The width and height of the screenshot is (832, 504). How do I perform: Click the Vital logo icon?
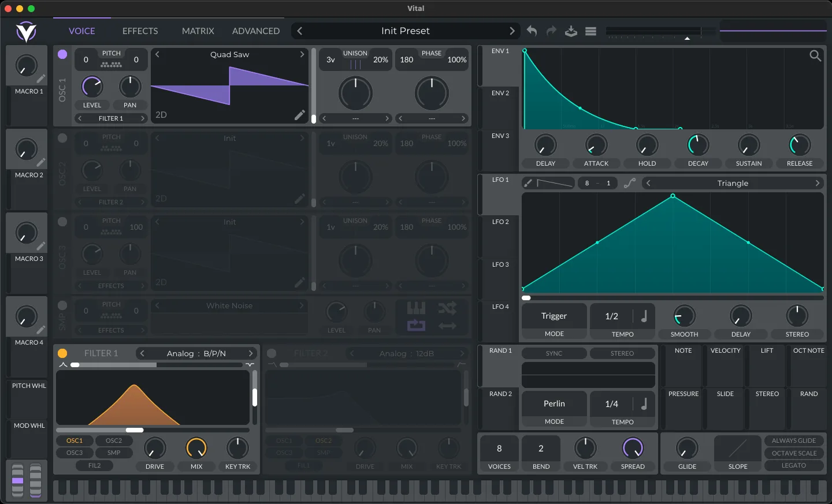tap(26, 31)
